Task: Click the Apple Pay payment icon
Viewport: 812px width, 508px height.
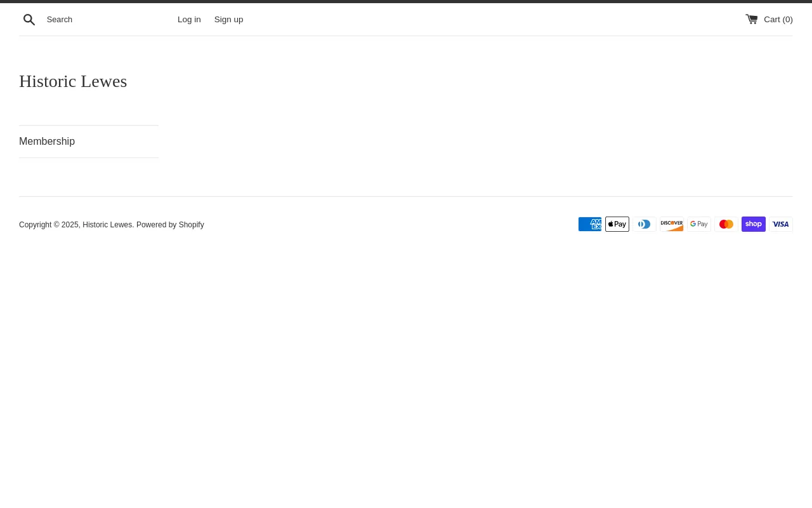Action: click(x=617, y=224)
